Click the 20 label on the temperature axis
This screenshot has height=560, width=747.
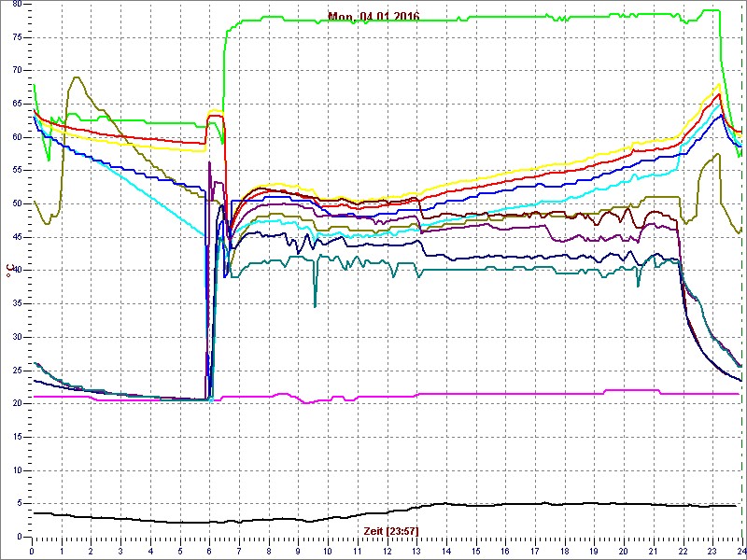(14, 403)
